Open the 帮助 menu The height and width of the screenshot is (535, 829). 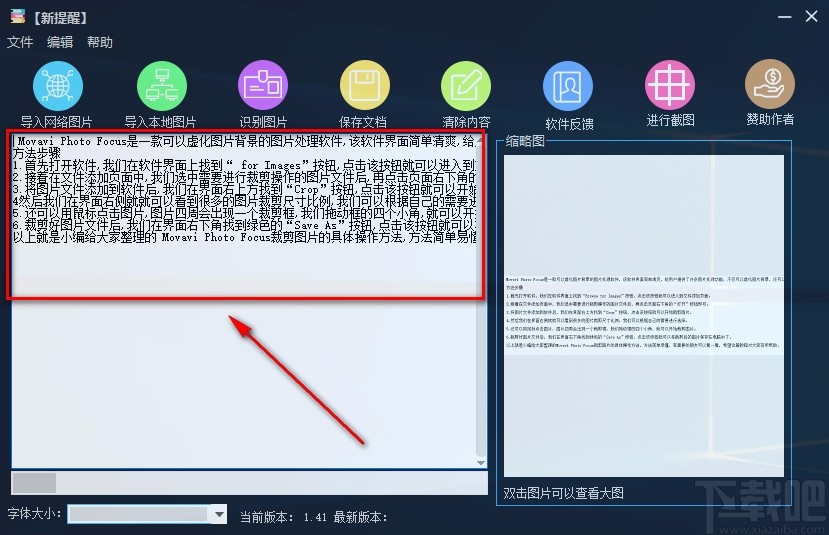pos(100,42)
